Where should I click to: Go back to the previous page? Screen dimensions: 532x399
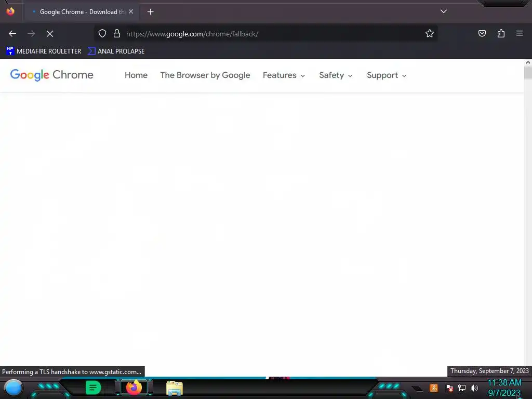[x=12, y=34]
